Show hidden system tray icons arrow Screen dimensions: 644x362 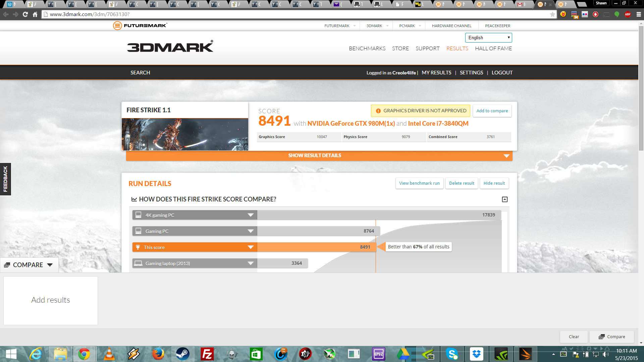pyautogui.click(x=553, y=354)
